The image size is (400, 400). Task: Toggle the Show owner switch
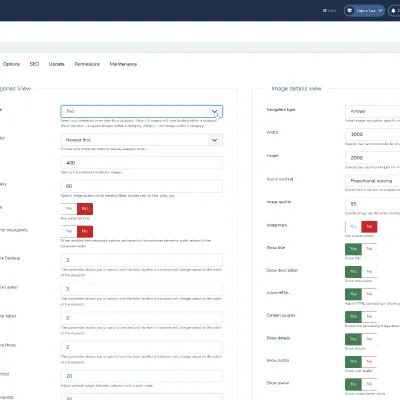pos(361,384)
